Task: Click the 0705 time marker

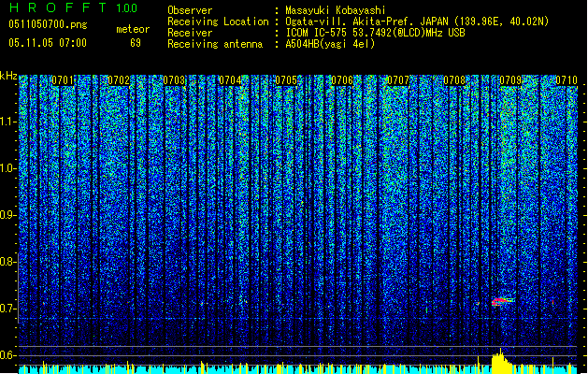Action: click(286, 80)
